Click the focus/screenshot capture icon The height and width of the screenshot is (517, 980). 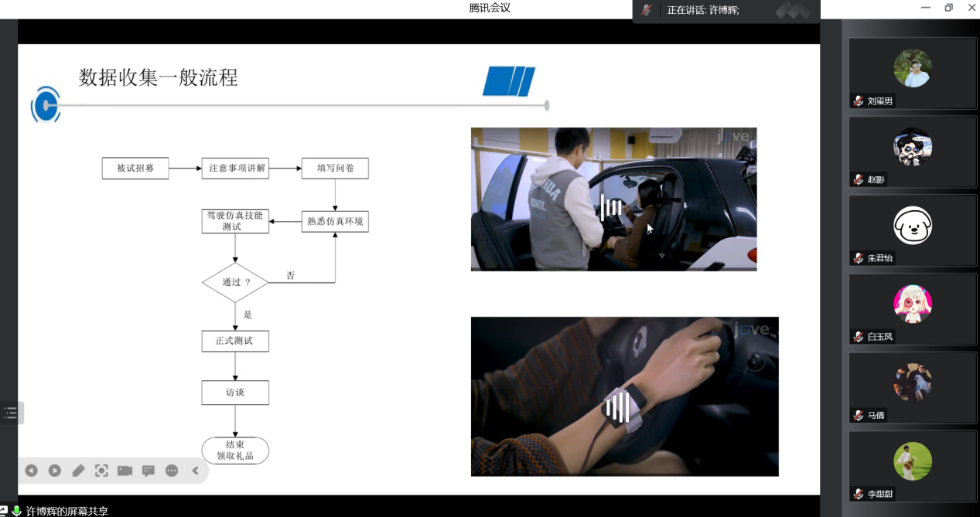coord(101,471)
